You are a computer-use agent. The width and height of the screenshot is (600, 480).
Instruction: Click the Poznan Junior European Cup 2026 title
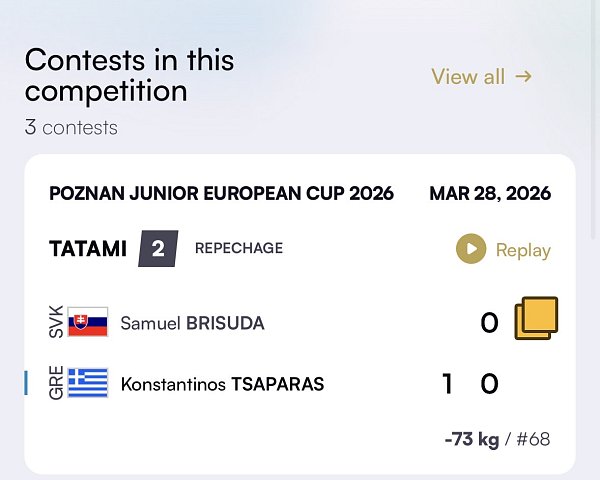(x=221, y=193)
